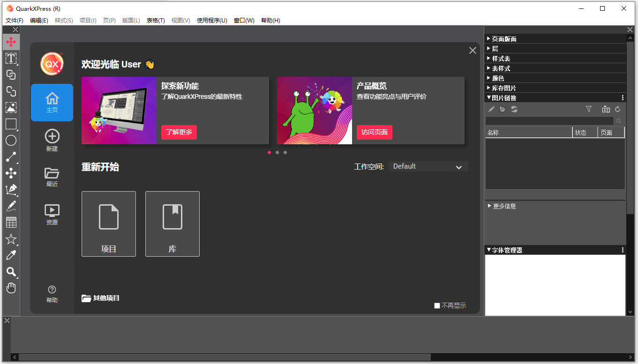Open the 图片链接 panel options menu
638x364 pixels.
[x=623, y=97]
